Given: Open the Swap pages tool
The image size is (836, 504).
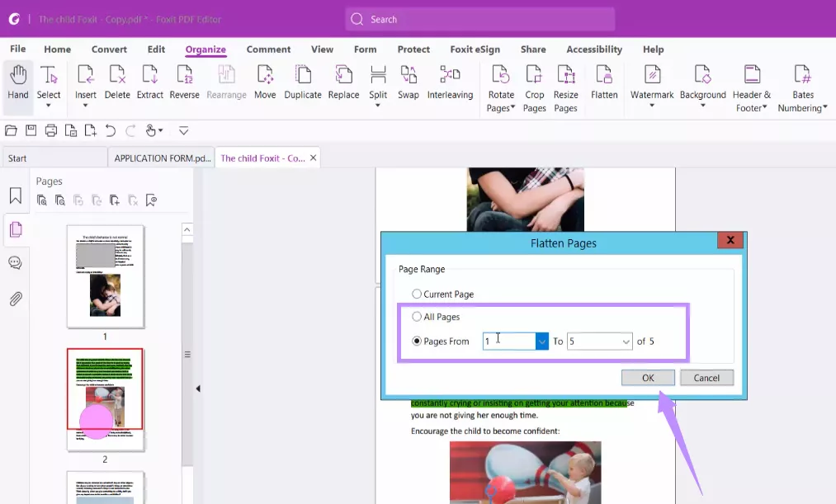Looking at the screenshot, I should 409,82.
